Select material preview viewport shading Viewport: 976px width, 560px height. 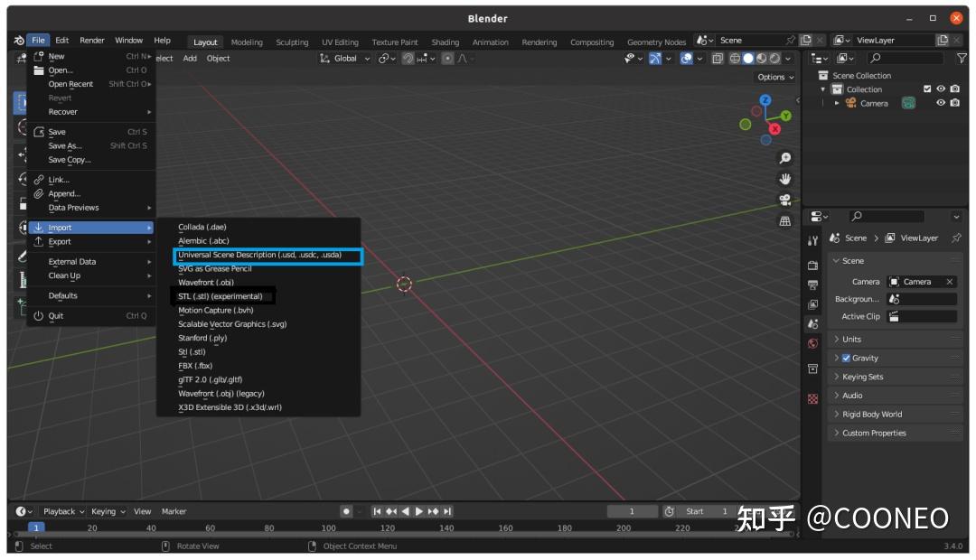point(761,58)
